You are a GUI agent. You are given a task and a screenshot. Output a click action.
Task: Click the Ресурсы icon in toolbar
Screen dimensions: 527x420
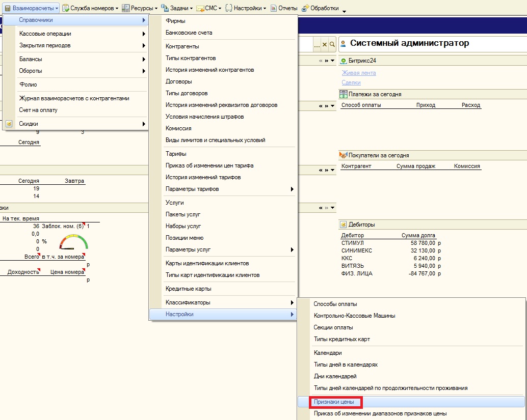click(126, 8)
